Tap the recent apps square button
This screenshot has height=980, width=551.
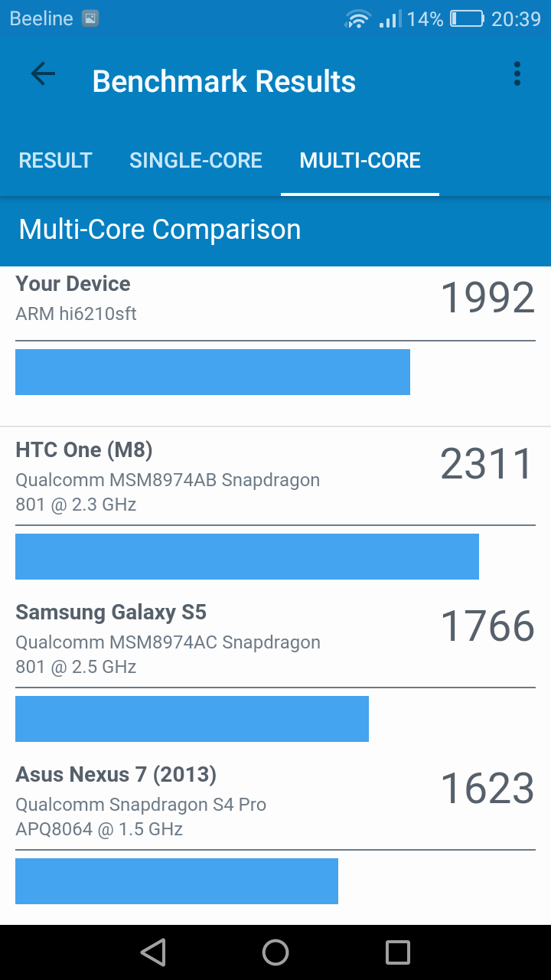[398, 952]
